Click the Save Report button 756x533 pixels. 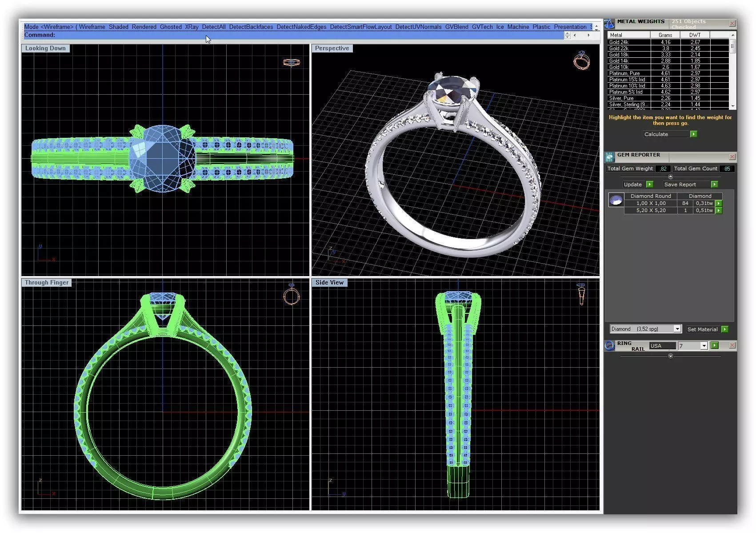click(687, 184)
